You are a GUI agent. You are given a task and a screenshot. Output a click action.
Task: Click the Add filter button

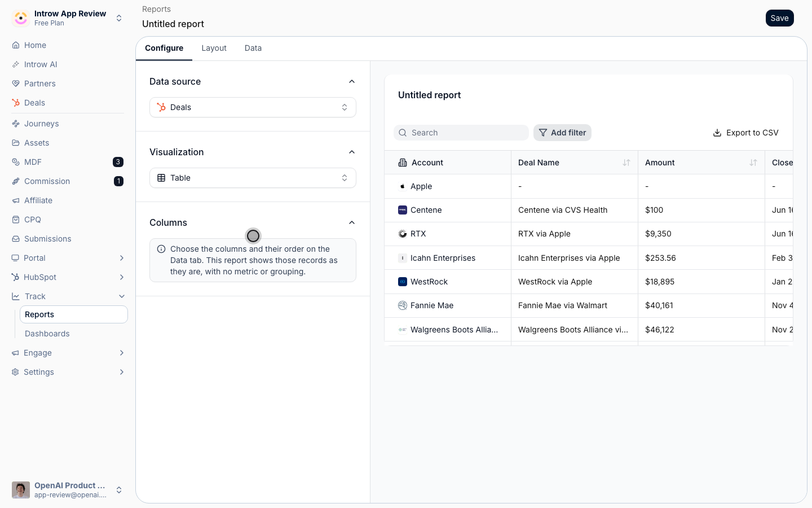562,133
